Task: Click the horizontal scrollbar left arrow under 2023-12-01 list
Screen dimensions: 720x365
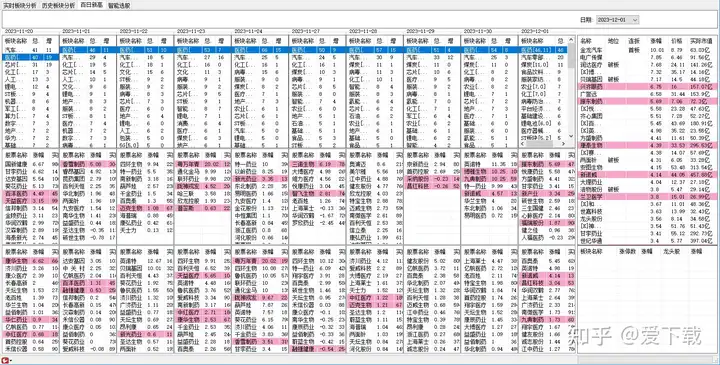Action: (523, 143)
